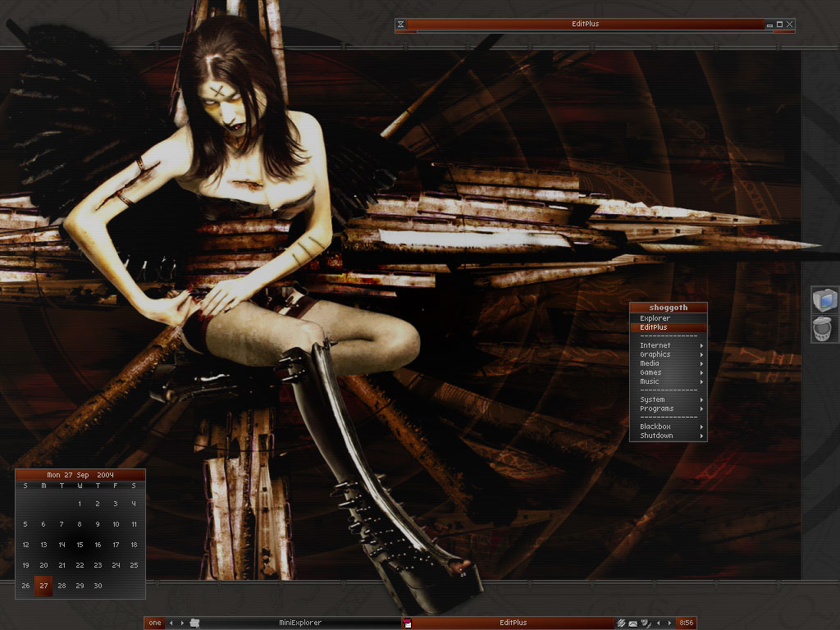Click the MiniExplorer folder icon in taskbar

coord(195,623)
